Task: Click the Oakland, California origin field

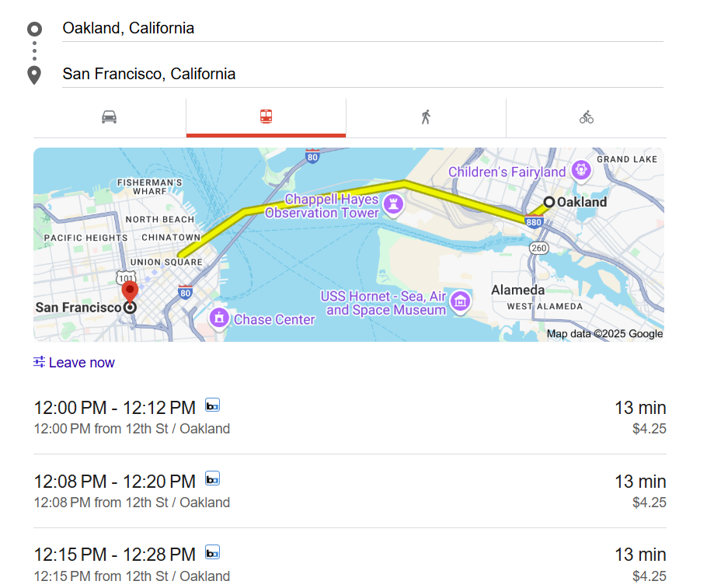Action: coord(362,29)
